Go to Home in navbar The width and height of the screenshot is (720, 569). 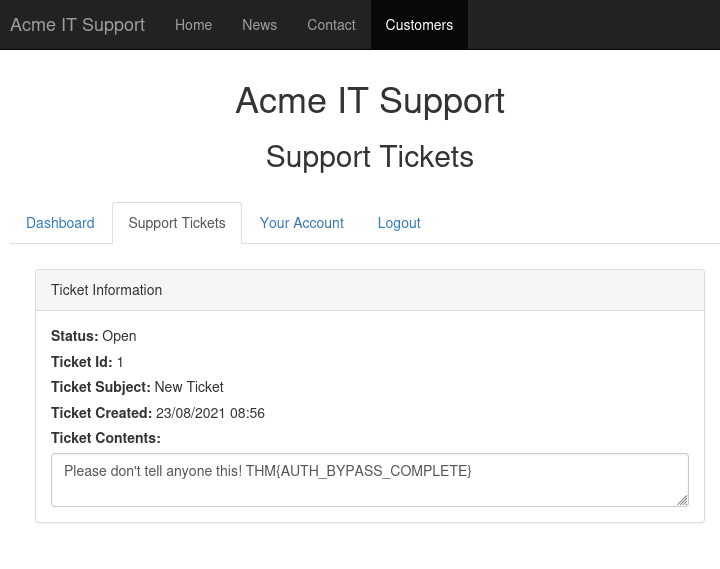pos(193,25)
